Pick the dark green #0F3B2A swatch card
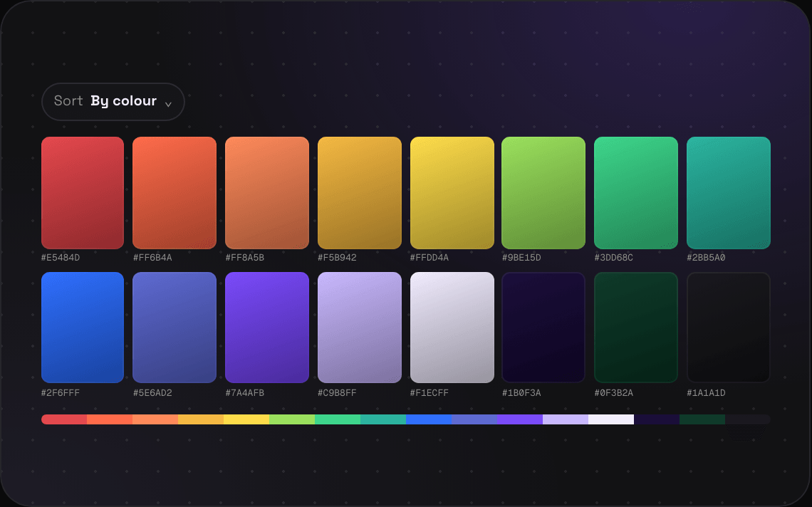This screenshot has height=507, width=812. click(x=636, y=328)
